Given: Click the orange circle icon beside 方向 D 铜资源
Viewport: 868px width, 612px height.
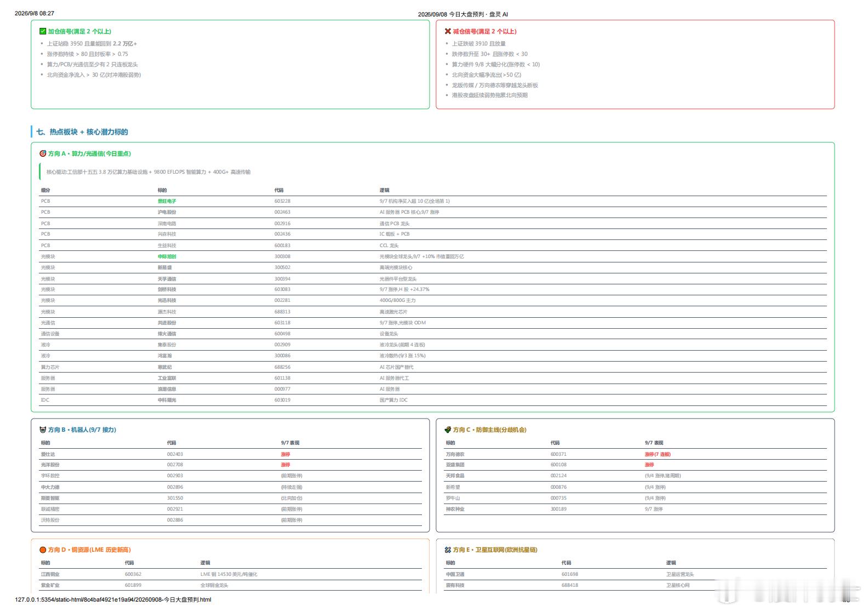Looking at the screenshot, I should coord(43,550).
